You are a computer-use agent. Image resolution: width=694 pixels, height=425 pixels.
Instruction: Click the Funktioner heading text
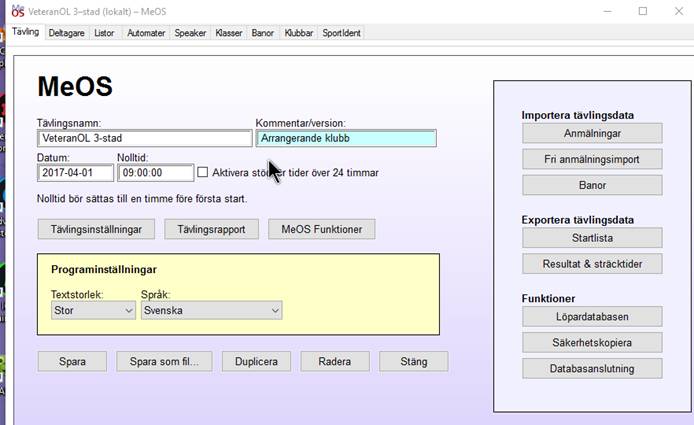(548, 298)
